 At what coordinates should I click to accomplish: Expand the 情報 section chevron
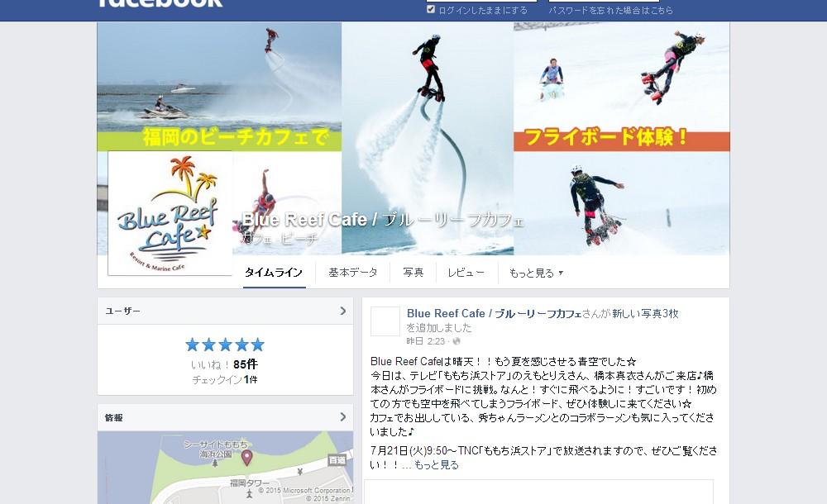point(343,417)
